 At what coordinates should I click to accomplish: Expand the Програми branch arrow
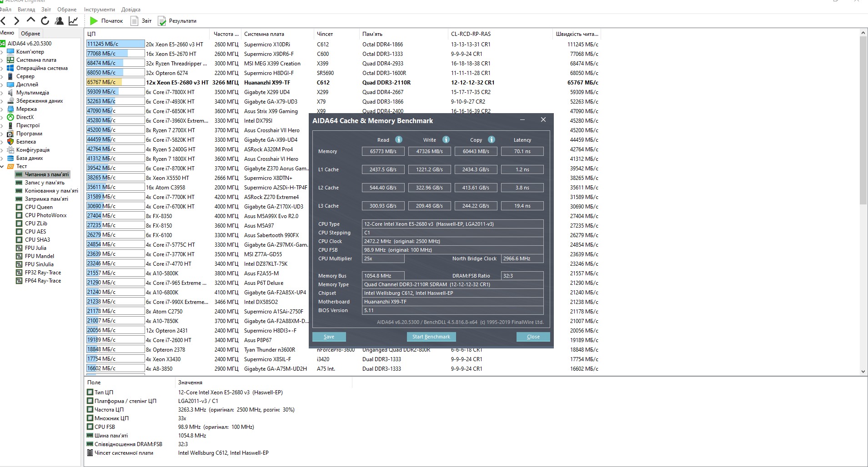pyautogui.click(x=2, y=134)
